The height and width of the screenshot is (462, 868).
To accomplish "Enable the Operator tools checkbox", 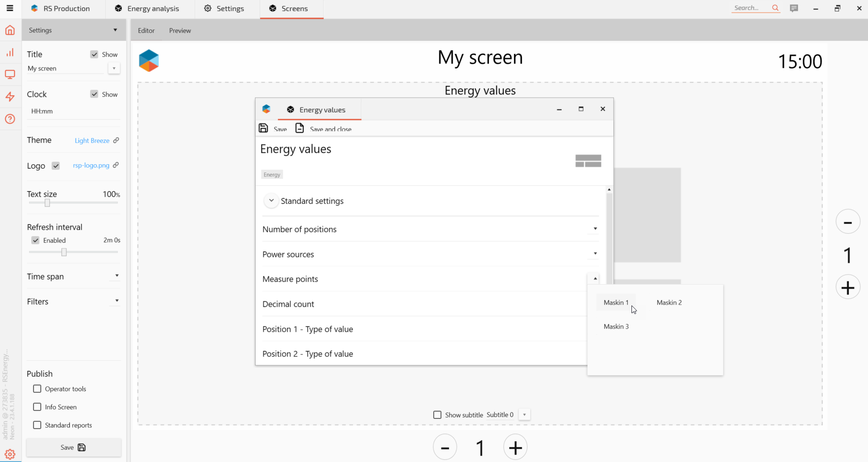I will 37,389.
